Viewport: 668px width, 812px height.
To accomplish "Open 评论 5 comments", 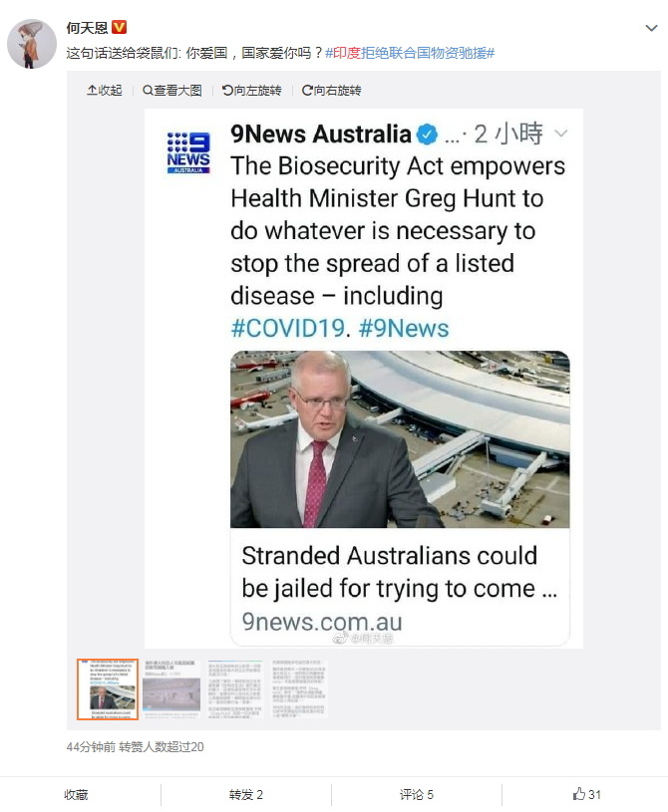I will [x=417, y=795].
